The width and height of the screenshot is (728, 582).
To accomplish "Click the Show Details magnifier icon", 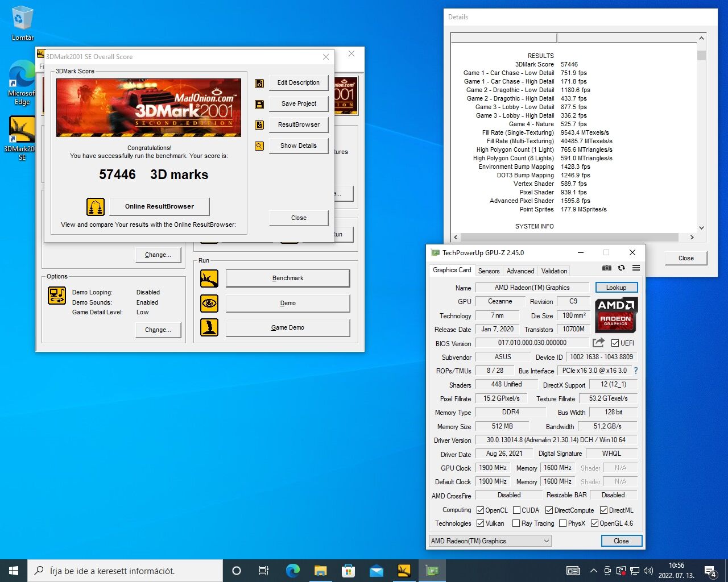I will pos(259,146).
